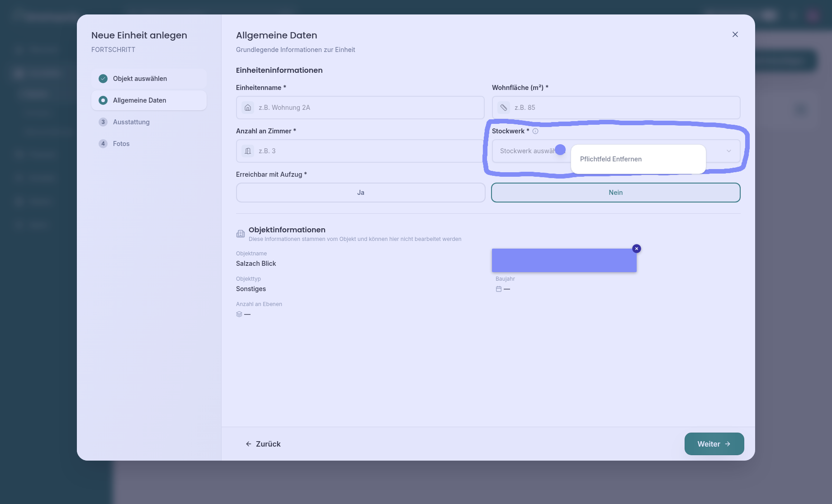Select Ja for Erreichbar mit Aufzug

[360, 193]
